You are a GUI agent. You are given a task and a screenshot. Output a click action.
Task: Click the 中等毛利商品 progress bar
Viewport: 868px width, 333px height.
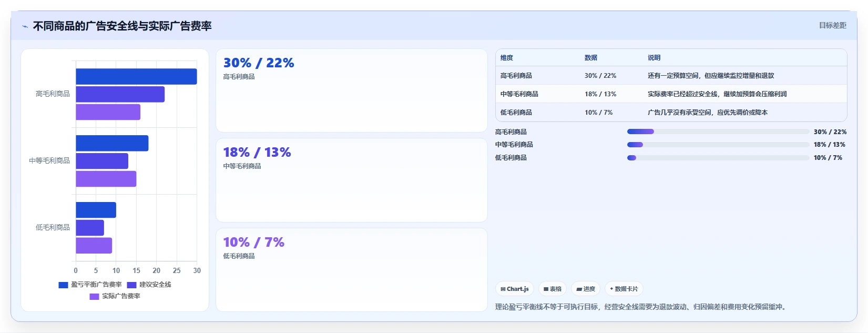coord(718,145)
